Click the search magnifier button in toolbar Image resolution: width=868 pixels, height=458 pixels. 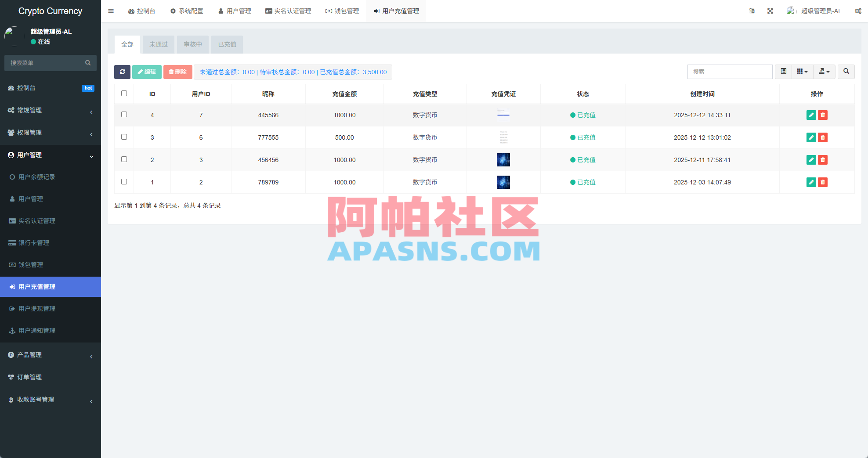846,72
